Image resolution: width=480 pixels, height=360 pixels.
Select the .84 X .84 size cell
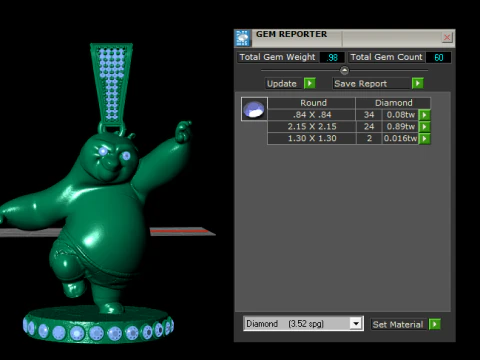point(312,115)
